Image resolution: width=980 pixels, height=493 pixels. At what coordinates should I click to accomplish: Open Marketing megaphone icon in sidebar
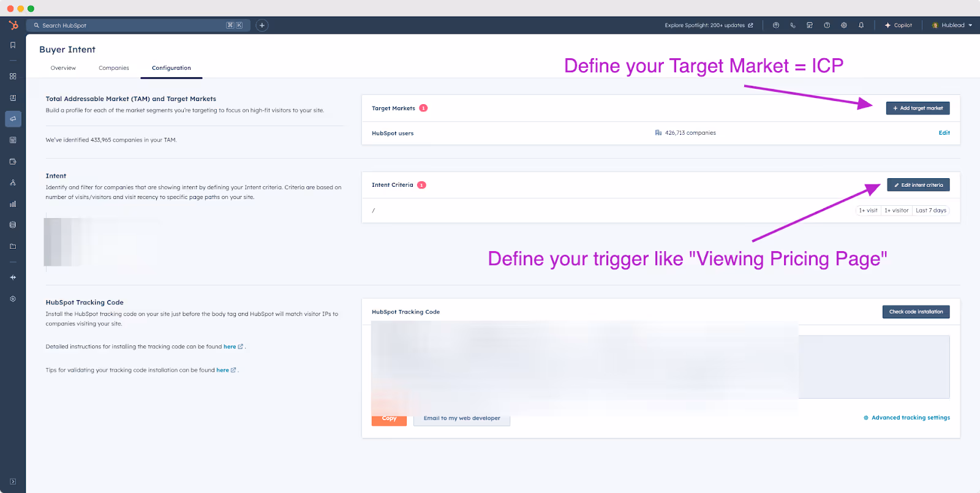coord(13,119)
